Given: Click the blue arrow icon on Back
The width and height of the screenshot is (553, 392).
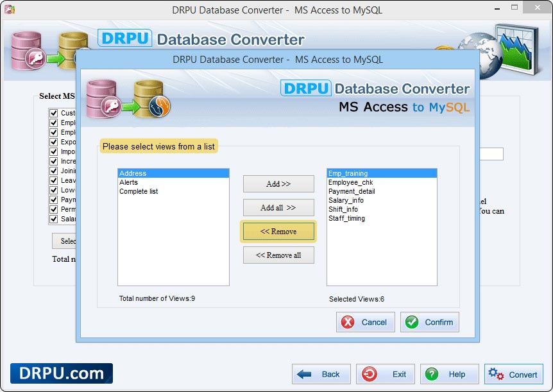Looking at the screenshot, I should coord(304,375).
